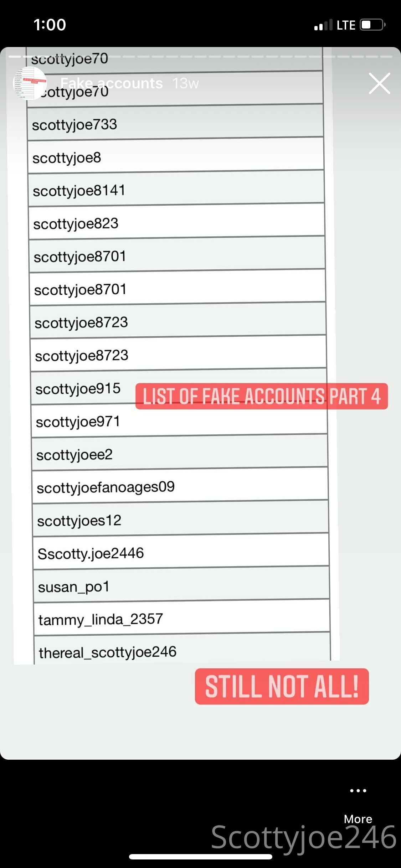This screenshot has width=401, height=868.
Task: Close the story with the X icon
Action: click(x=379, y=83)
